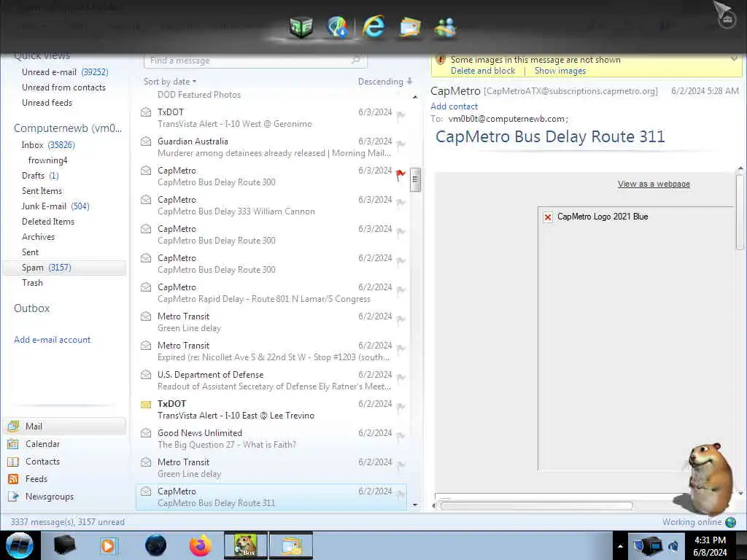
Task: Flag the U.S. Department of Defense message
Action: tap(400, 378)
